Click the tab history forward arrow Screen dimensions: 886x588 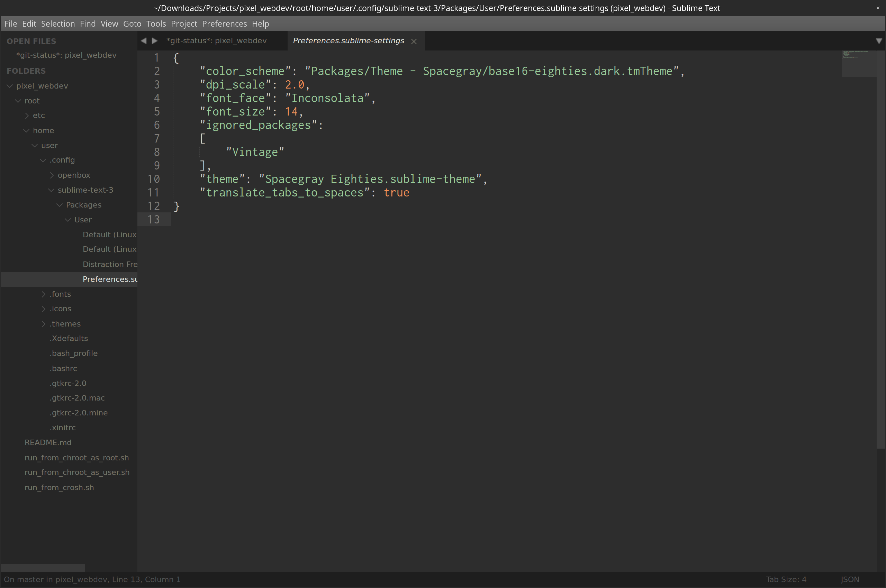coord(155,40)
